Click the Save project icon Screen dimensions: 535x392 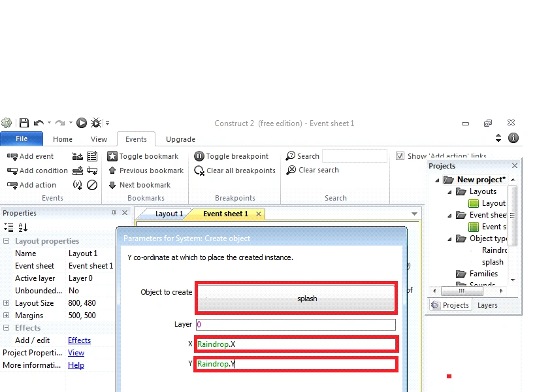(24, 123)
